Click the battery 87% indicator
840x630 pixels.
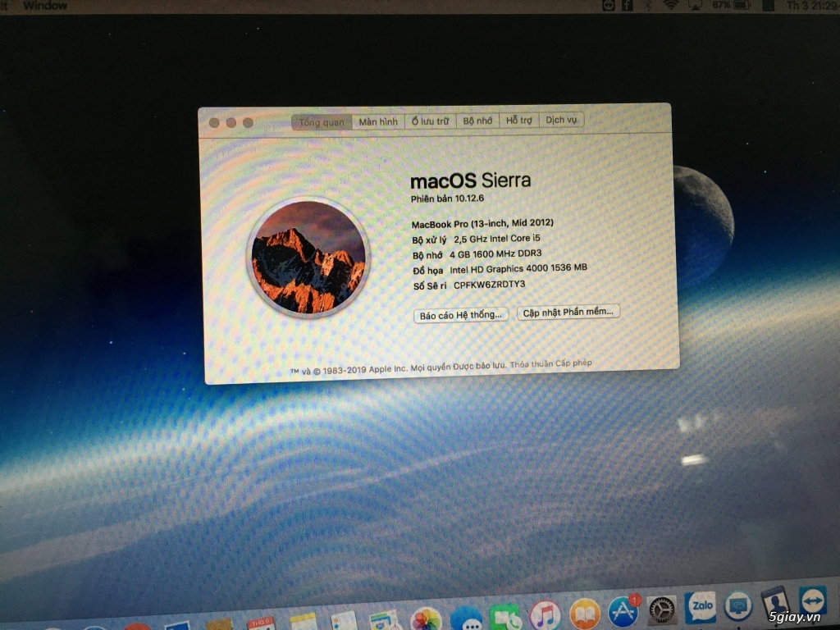(x=731, y=5)
